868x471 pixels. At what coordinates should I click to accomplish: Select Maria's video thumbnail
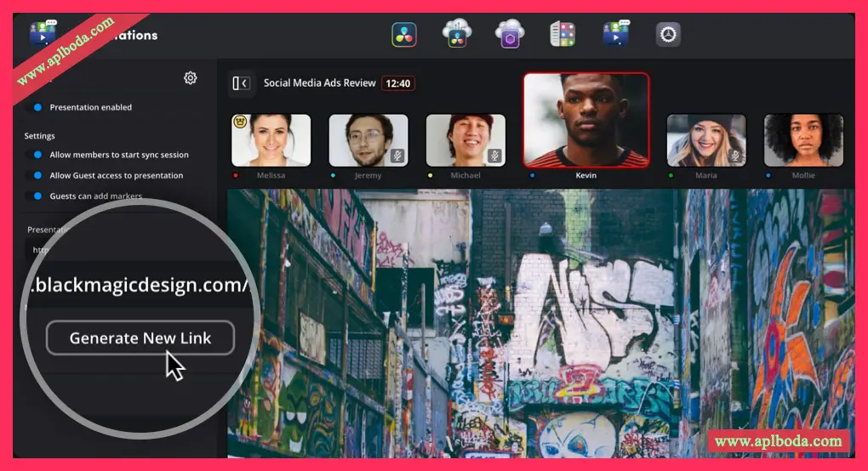coord(706,140)
